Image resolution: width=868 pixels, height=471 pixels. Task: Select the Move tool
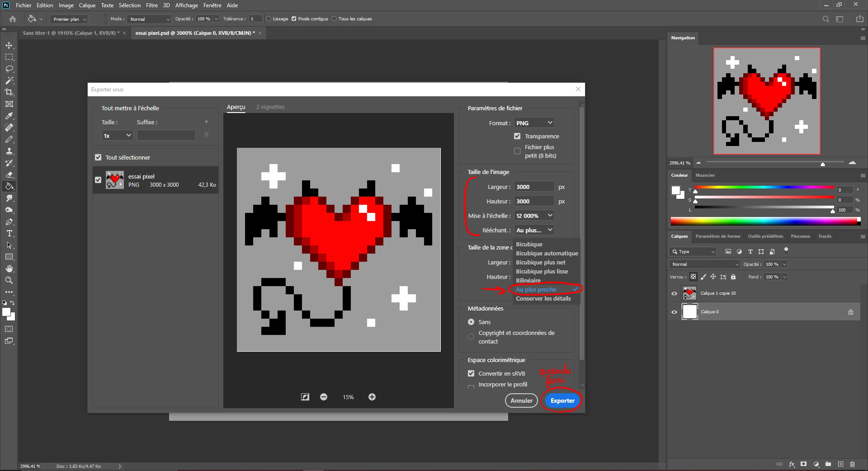(x=8, y=45)
